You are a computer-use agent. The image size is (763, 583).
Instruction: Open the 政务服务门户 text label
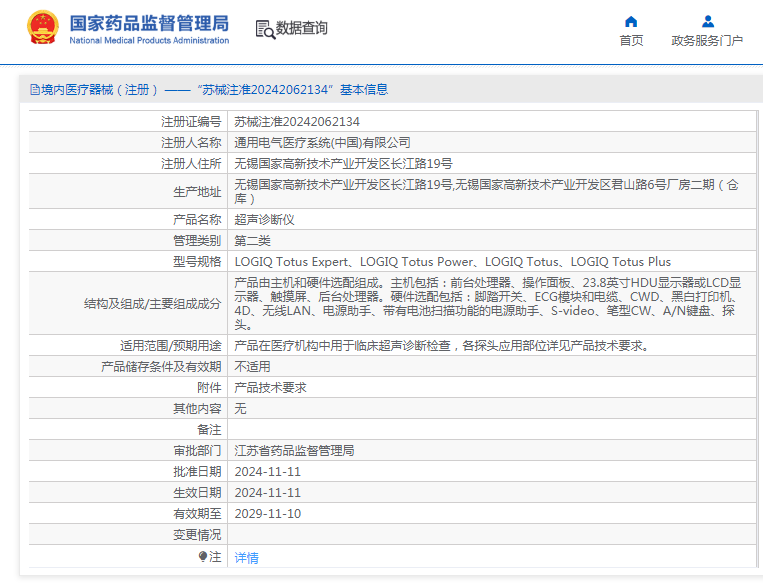(707, 41)
